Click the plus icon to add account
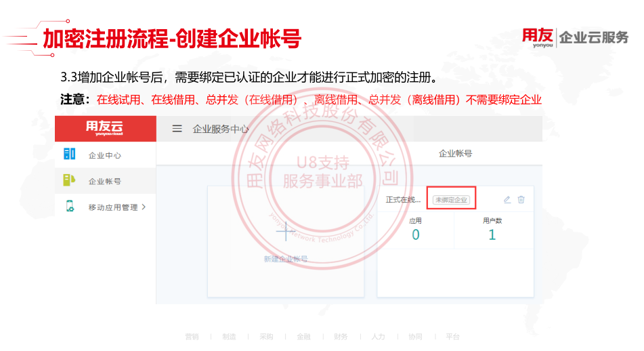The image size is (644, 351). [286, 231]
